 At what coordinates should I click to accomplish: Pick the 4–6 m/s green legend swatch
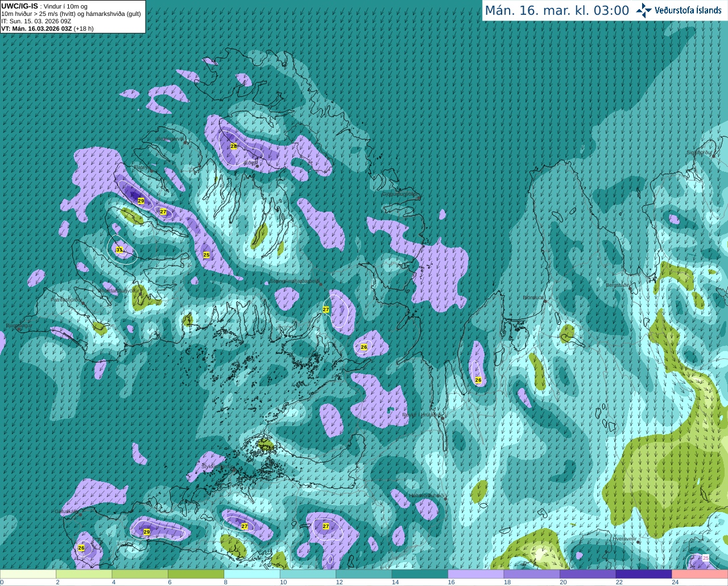pos(140,574)
